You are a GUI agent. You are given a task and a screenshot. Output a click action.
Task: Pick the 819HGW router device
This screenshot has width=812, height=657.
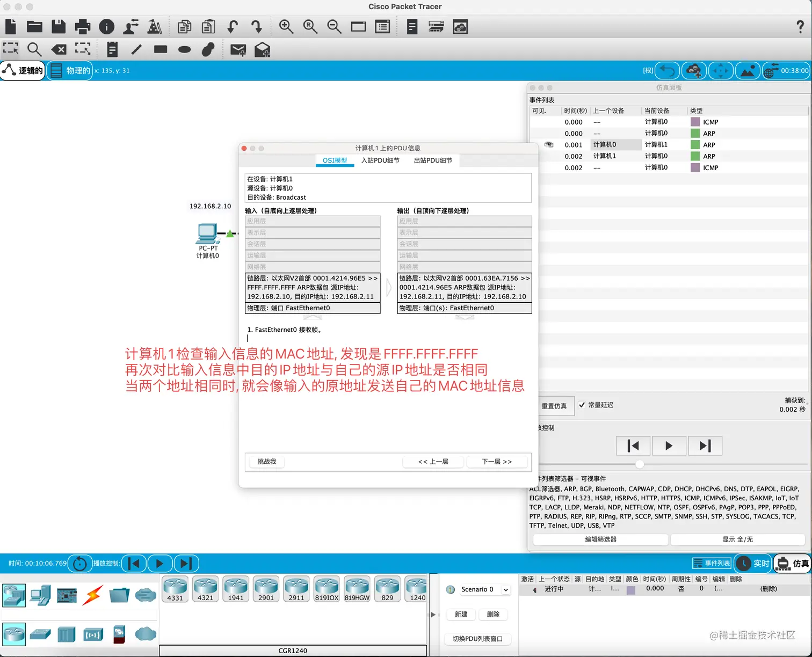[x=357, y=589]
